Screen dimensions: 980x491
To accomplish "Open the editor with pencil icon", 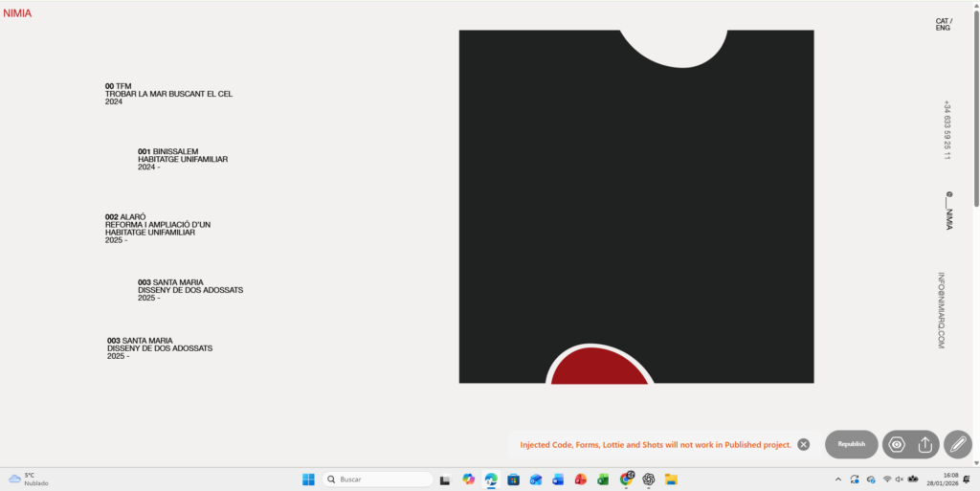I will point(957,444).
